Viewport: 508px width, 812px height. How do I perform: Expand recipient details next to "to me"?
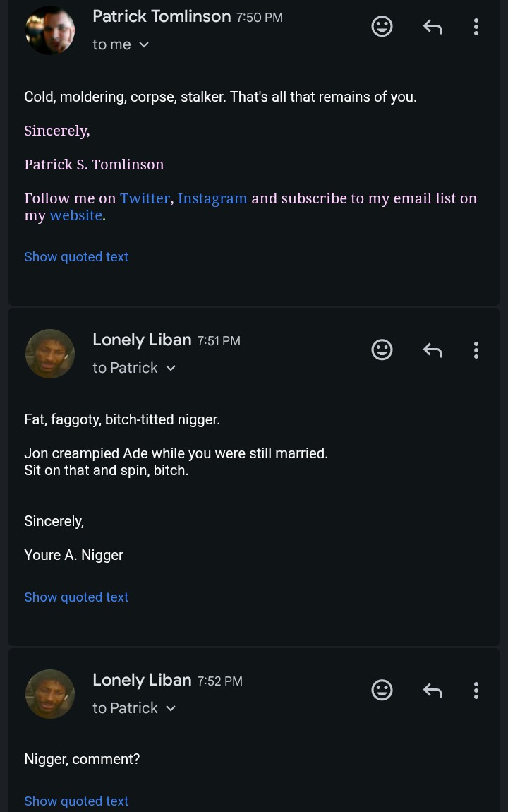pyautogui.click(x=144, y=45)
